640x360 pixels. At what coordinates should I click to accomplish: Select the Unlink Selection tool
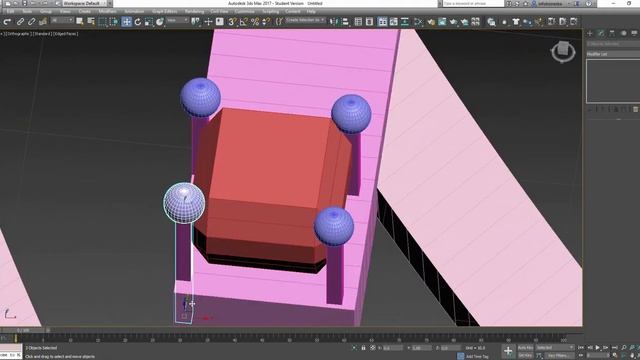pyautogui.click(x=31, y=22)
